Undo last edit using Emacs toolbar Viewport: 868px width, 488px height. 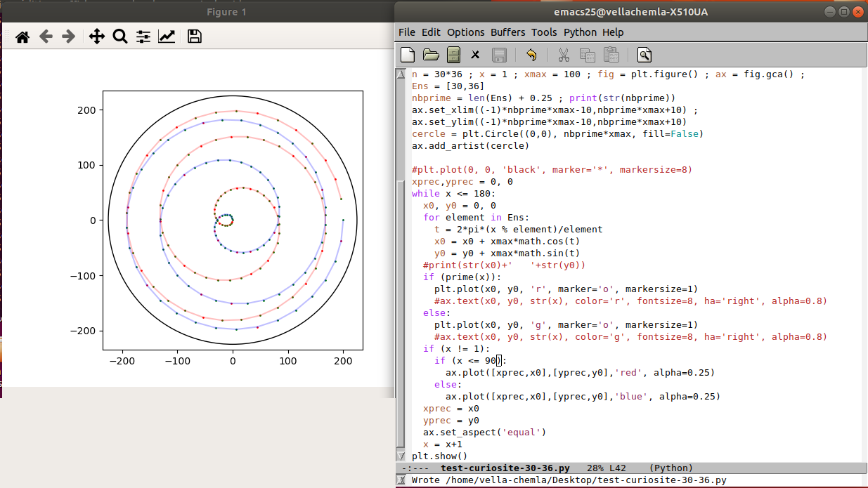click(x=531, y=55)
